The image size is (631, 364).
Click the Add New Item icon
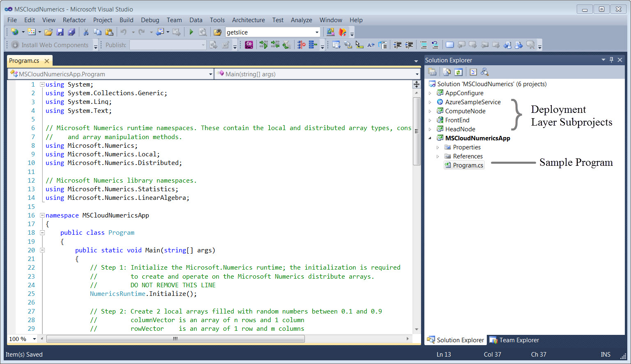tap(32, 32)
